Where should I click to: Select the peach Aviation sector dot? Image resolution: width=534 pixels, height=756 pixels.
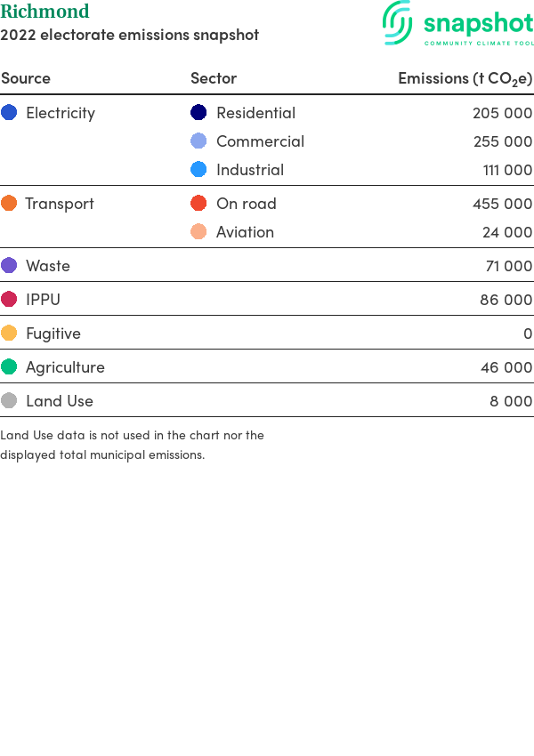coord(198,231)
